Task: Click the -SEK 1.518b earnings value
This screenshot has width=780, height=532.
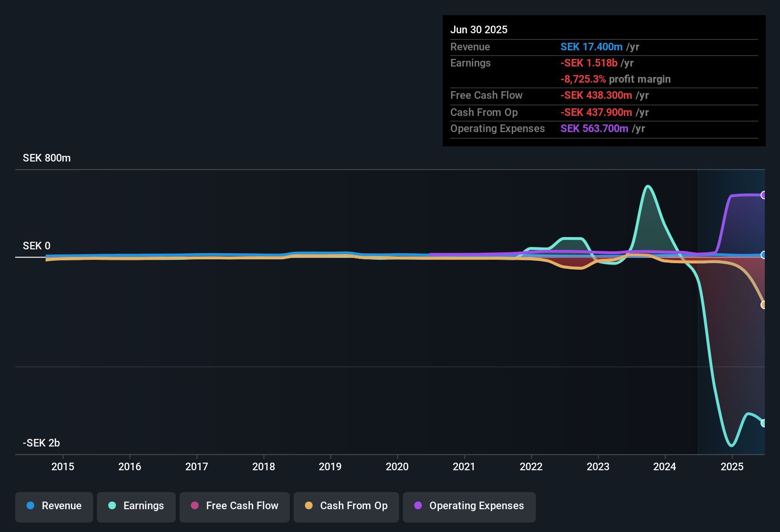Action: pos(589,63)
